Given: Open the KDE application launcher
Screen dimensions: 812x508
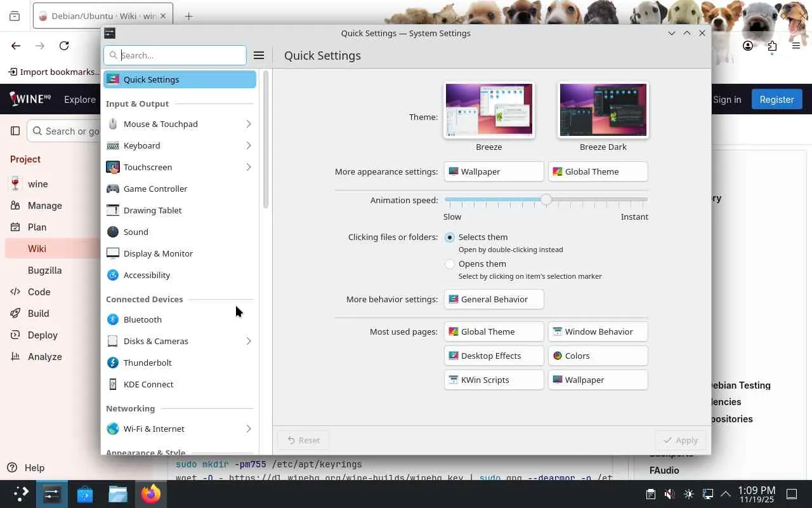Looking at the screenshot, I should [x=20, y=493].
